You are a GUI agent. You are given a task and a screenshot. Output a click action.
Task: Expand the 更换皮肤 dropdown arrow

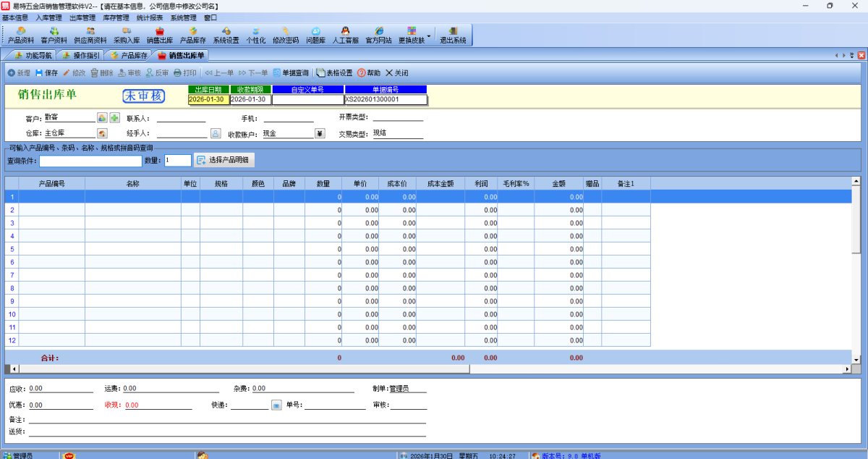pos(429,35)
